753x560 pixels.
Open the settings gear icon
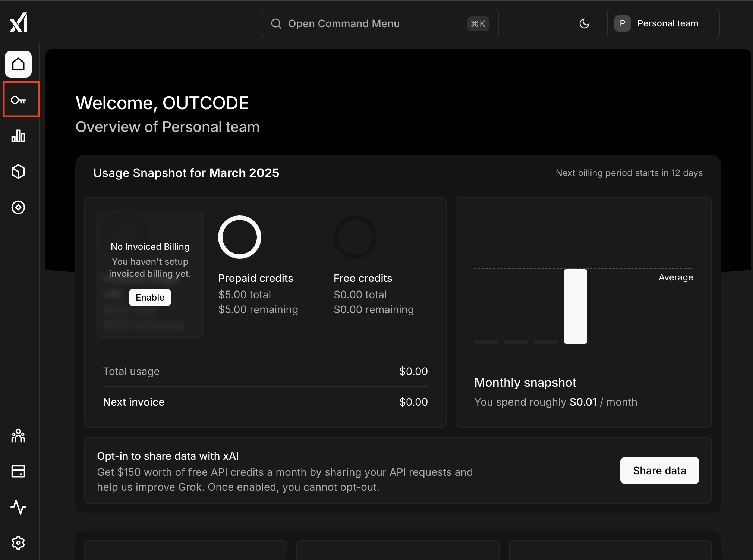pos(18,543)
